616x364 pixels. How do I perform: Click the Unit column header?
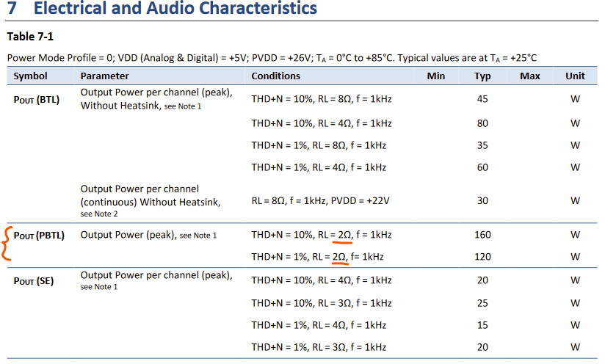(x=575, y=76)
